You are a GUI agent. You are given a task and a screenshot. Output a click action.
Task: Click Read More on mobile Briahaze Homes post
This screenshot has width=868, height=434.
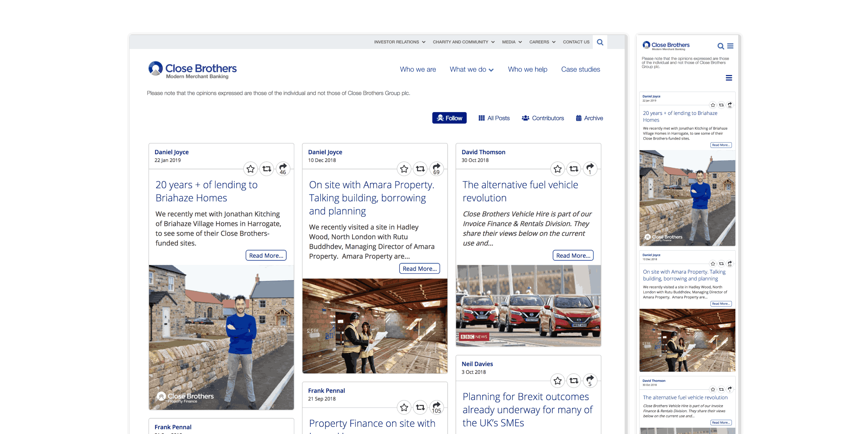[721, 145]
